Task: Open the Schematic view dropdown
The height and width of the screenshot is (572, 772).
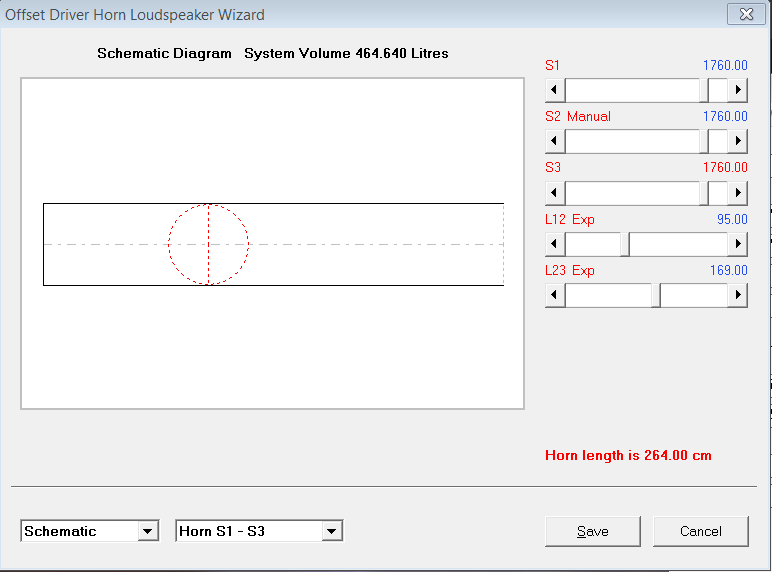Action: tap(148, 531)
